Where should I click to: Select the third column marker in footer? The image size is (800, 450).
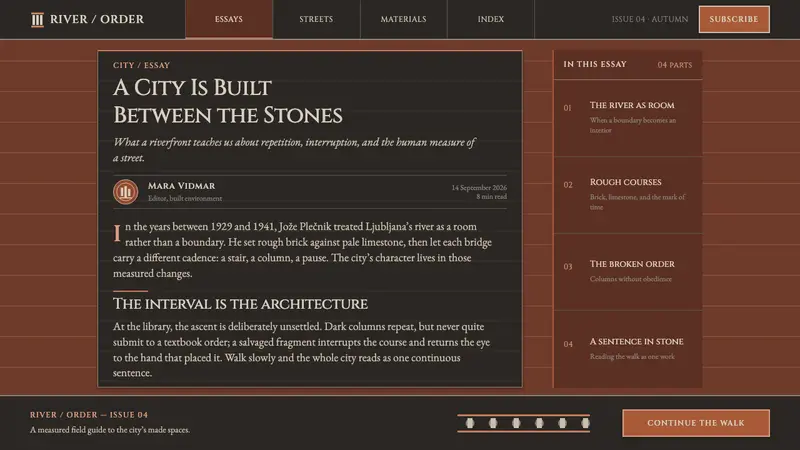click(516, 423)
